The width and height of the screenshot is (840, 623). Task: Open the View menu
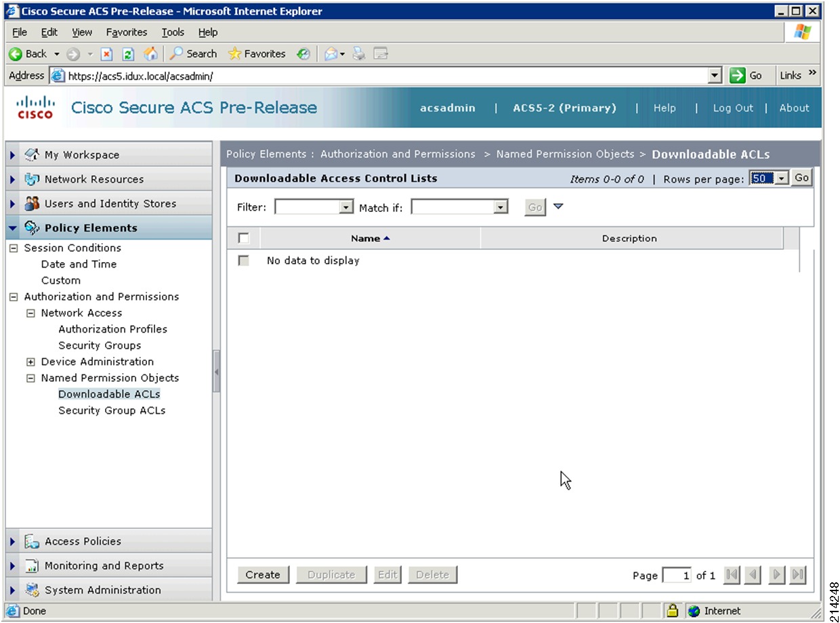coord(82,32)
